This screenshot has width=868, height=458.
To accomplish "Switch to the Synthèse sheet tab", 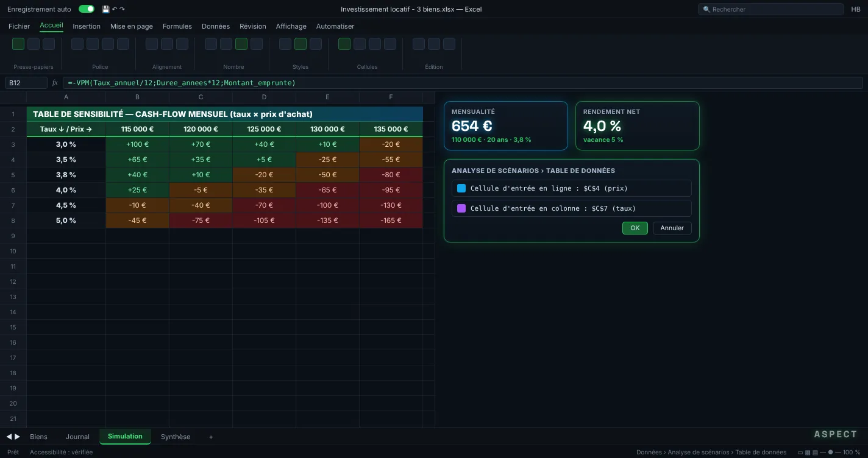I will click(x=176, y=437).
